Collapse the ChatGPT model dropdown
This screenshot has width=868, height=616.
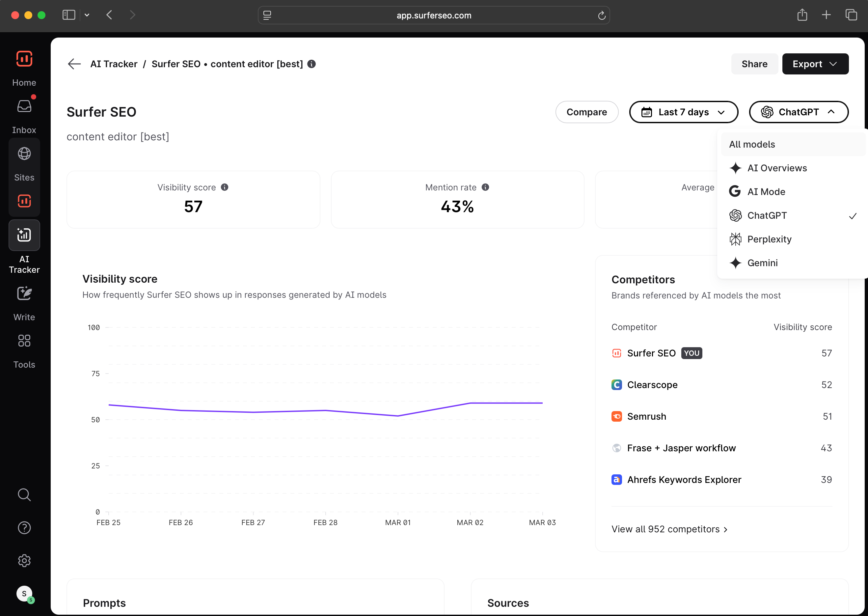tap(798, 112)
